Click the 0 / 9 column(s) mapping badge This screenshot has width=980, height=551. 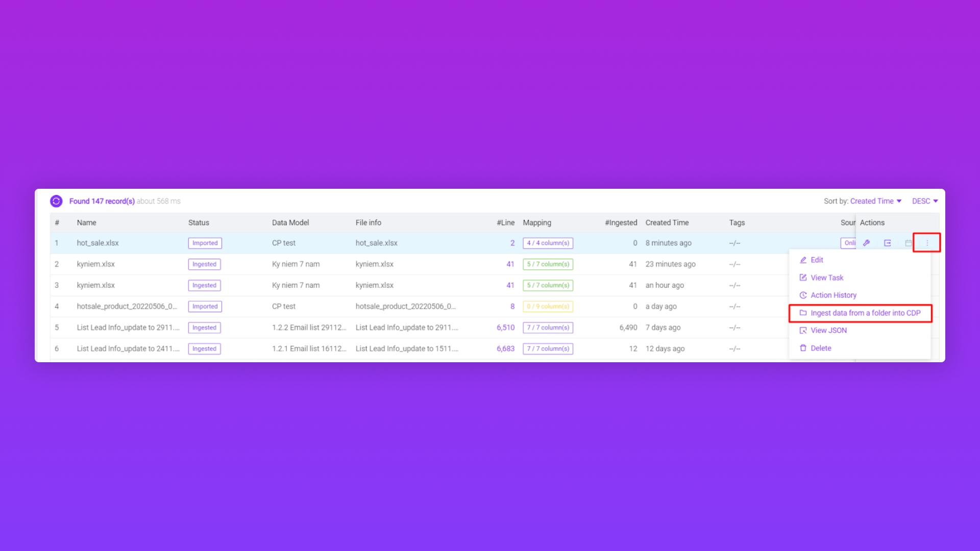click(x=548, y=306)
